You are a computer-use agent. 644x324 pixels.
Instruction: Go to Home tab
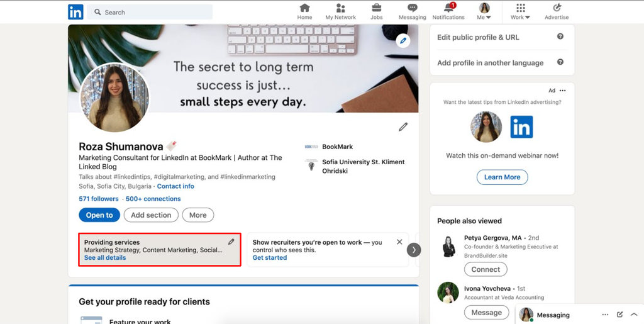pos(305,12)
